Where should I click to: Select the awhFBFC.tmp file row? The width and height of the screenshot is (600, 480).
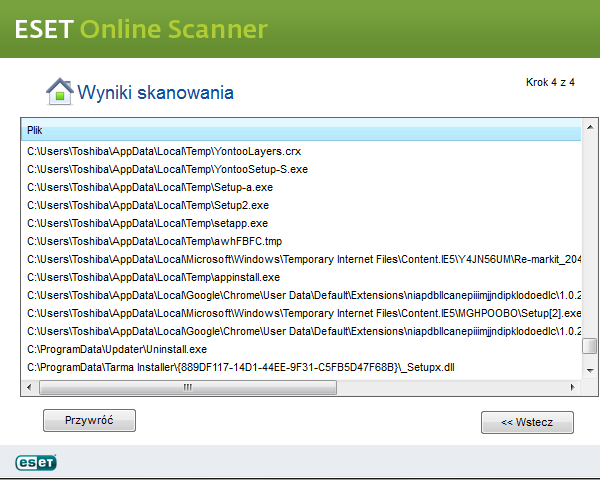[x=301, y=242]
